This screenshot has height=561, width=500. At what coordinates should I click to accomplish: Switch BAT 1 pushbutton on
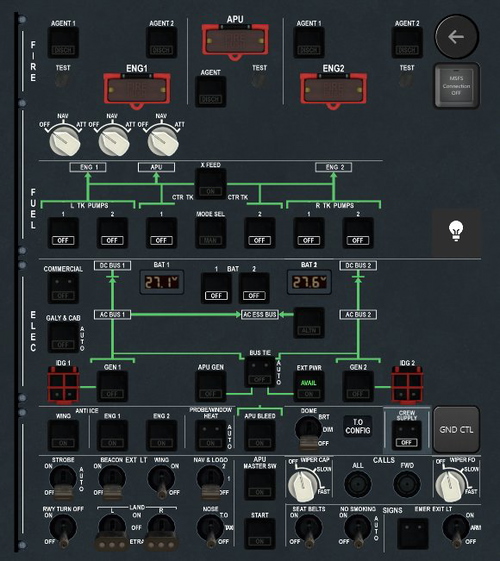(216, 288)
